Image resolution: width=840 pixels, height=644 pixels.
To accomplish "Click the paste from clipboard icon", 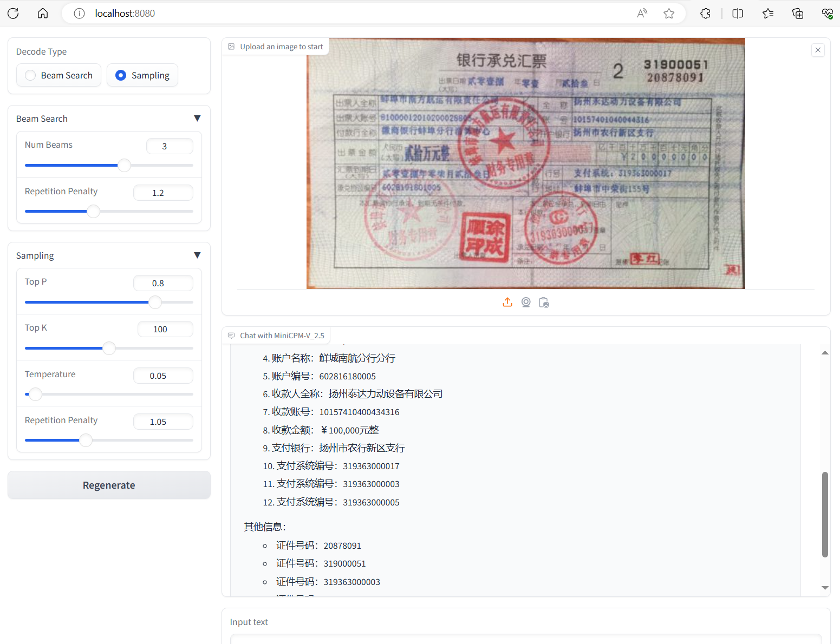I will coord(544,302).
